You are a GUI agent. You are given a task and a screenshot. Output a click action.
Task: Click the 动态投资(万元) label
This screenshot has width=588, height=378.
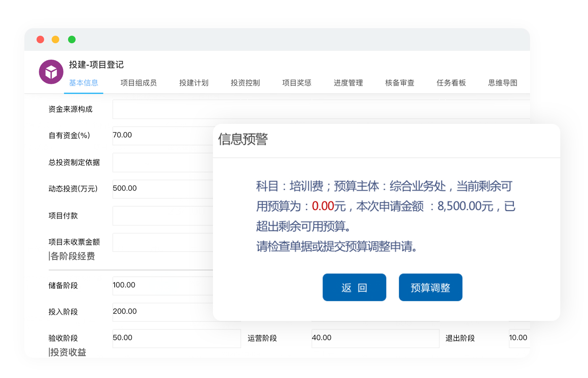coord(73,189)
